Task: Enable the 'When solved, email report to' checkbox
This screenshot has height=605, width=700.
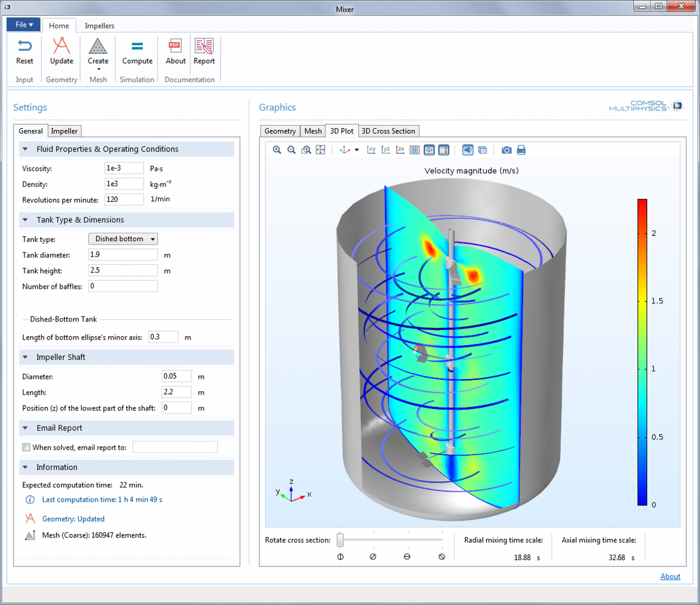Action: (x=27, y=447)
